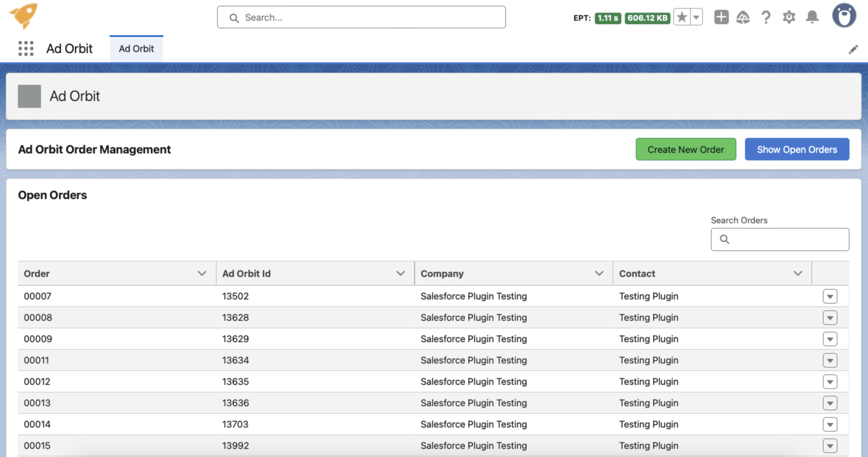Viewport: 868px width, 457px height.
Task: Focus the Search Orders input field
Action: 780,239
